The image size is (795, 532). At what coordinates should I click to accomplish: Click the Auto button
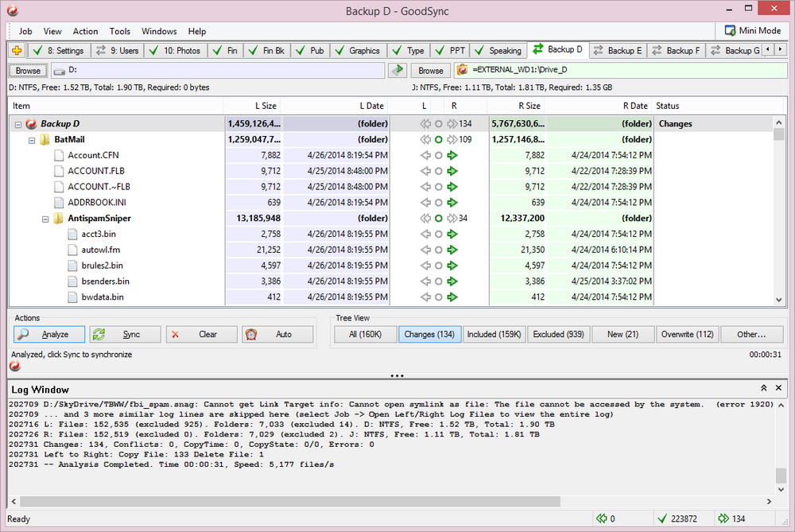coord(277,334)
